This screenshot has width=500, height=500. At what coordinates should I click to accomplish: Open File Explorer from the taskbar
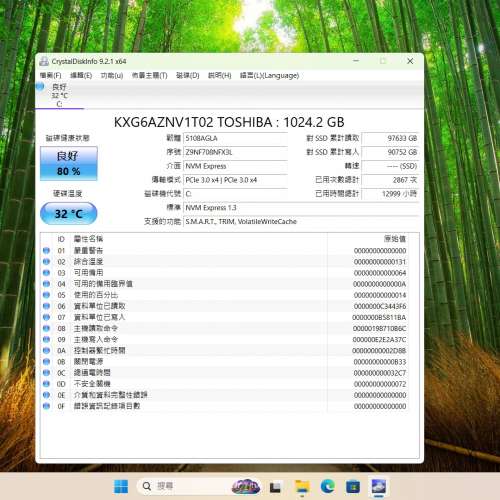[302, 487]
